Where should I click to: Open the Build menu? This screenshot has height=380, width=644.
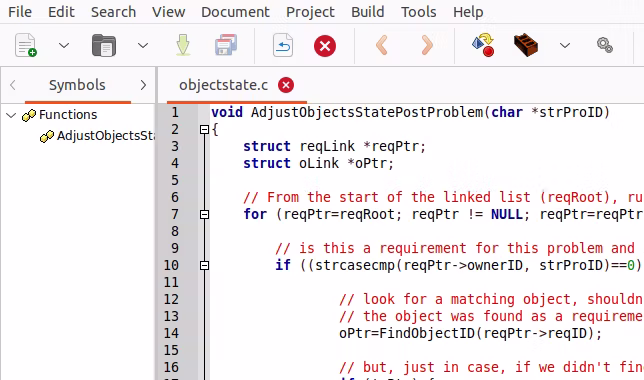pos(368,12)
